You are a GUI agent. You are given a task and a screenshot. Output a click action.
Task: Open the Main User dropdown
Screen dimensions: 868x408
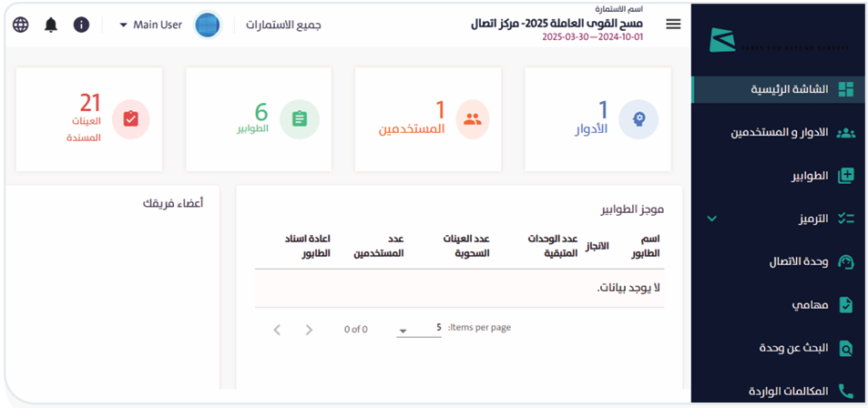click(150, 25)
